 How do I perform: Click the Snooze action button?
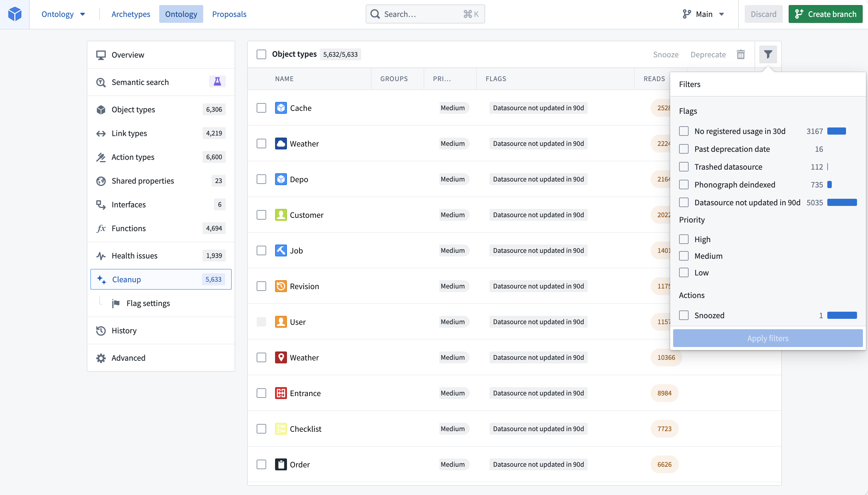665,54
